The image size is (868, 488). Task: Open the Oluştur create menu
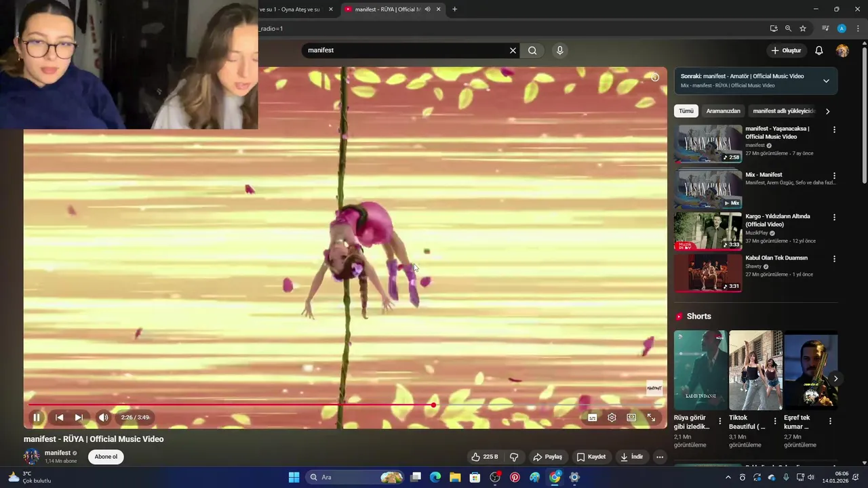(x=787, y=50)
